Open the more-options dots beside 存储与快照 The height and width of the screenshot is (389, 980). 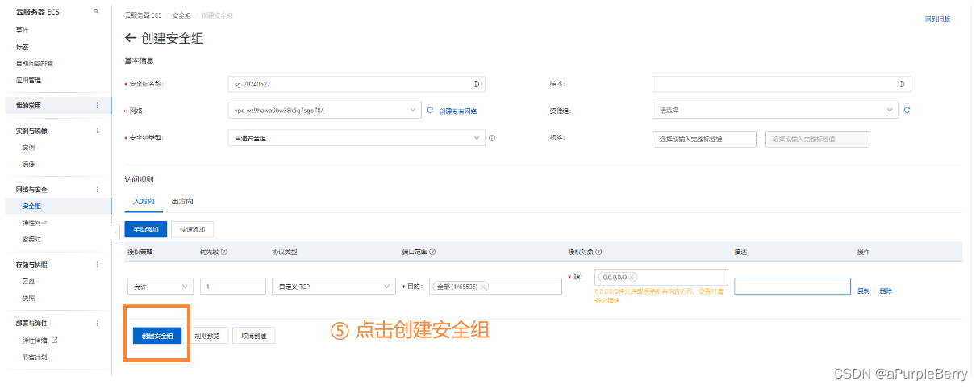[98, 265]
